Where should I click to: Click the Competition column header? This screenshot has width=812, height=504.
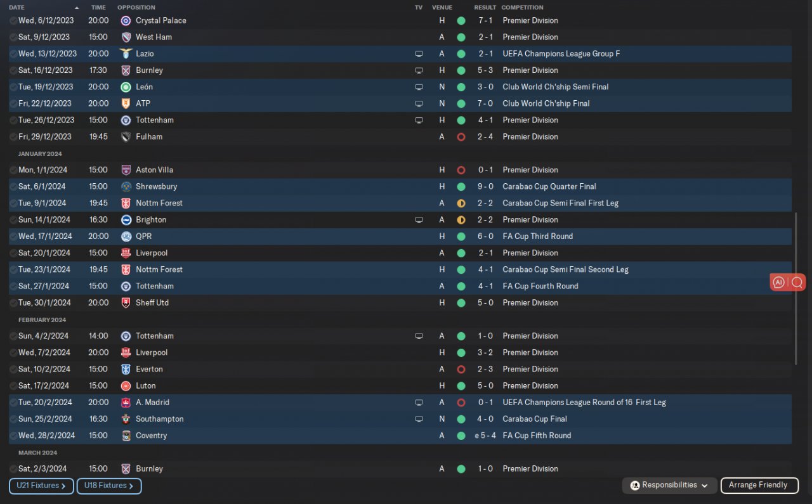tap(522, 8)
